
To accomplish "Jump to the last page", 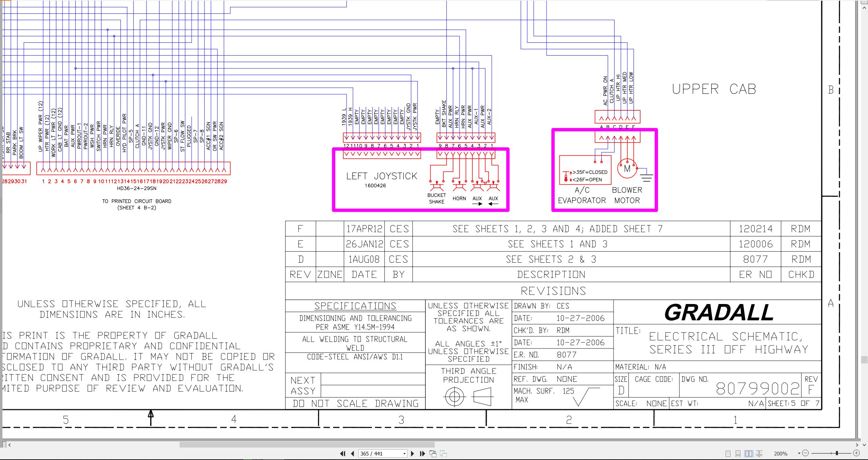I will point(422,453).
